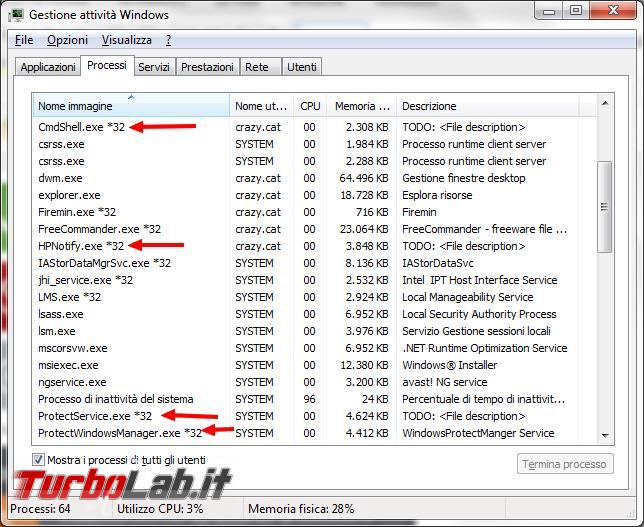Viewport: 644px width, 527px height.
Task: Click the Local Security Authority Process description
Action: point(479,314)
